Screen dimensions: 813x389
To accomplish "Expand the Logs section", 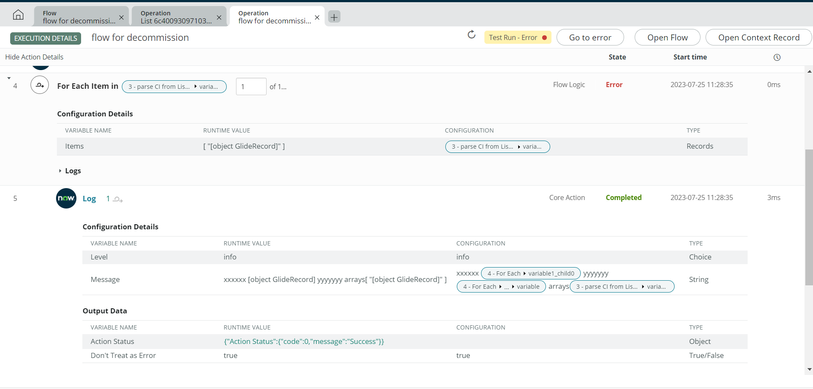I will pyautogui.click(x=70, y=171).
